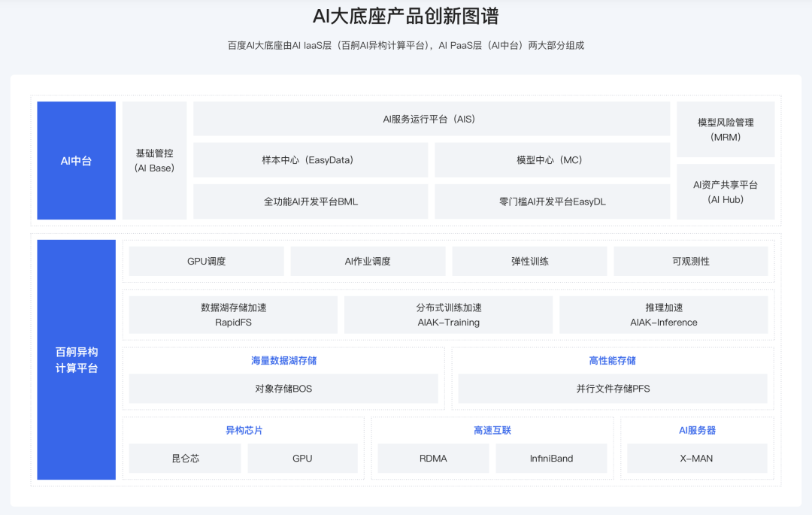
Task: Open the 基础管控 (AI Base) box
Action: (154, 160)
